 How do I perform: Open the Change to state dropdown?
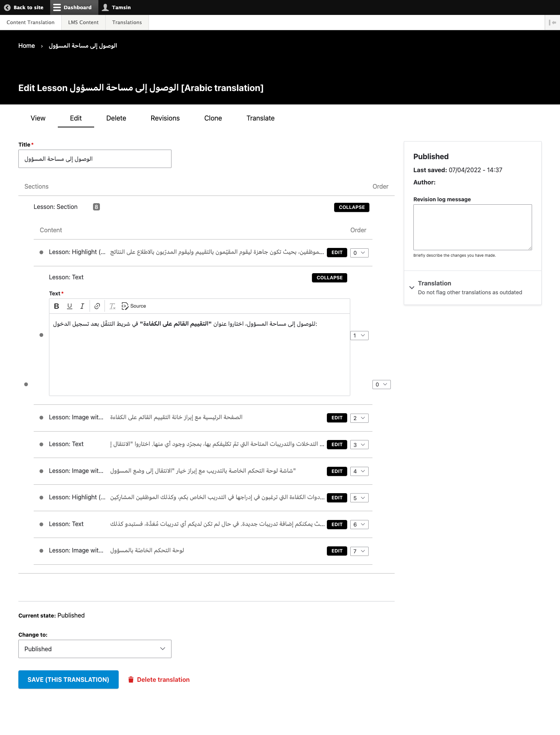[x=95, y=649]
